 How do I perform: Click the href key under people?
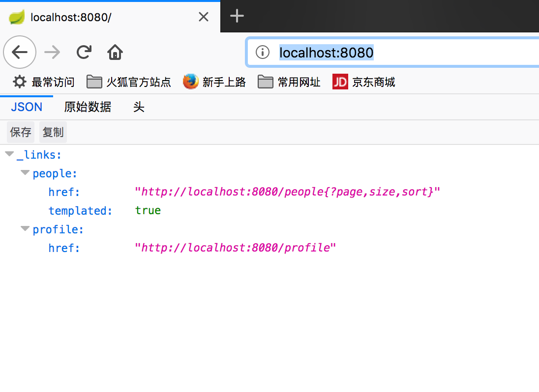coord(64,192)
